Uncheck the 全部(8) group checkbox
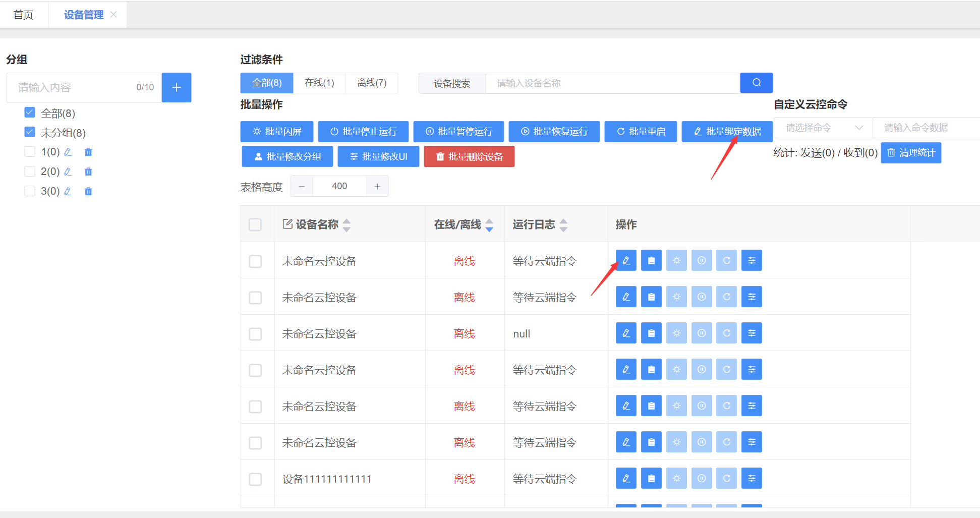 point(30,112)
